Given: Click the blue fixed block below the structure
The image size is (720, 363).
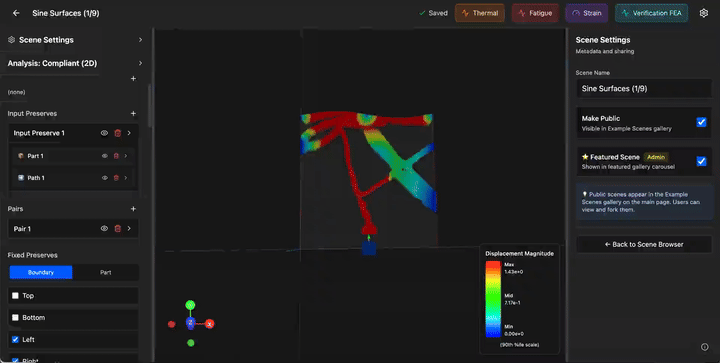Looking at the screenshot, I should (369, 248).
